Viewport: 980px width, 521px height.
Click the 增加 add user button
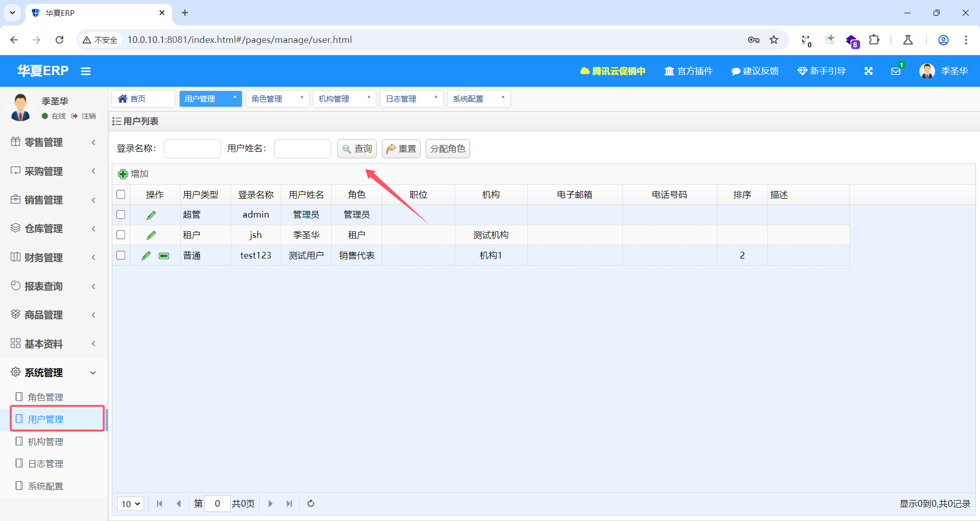(133, 174)
